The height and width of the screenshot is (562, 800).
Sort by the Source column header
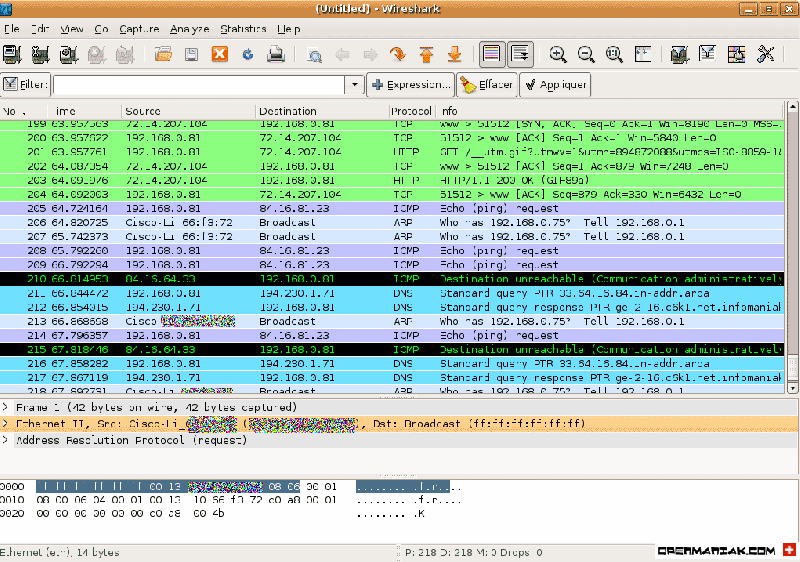(188, 111)
